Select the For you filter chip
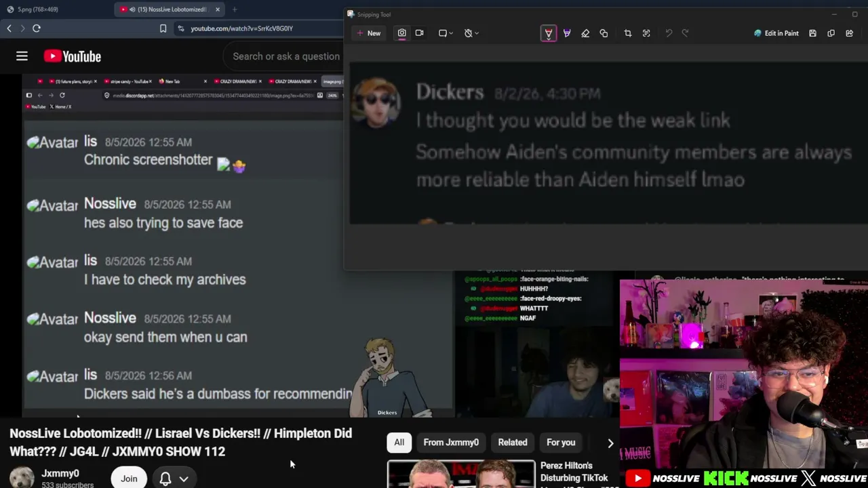 point(561,443)
